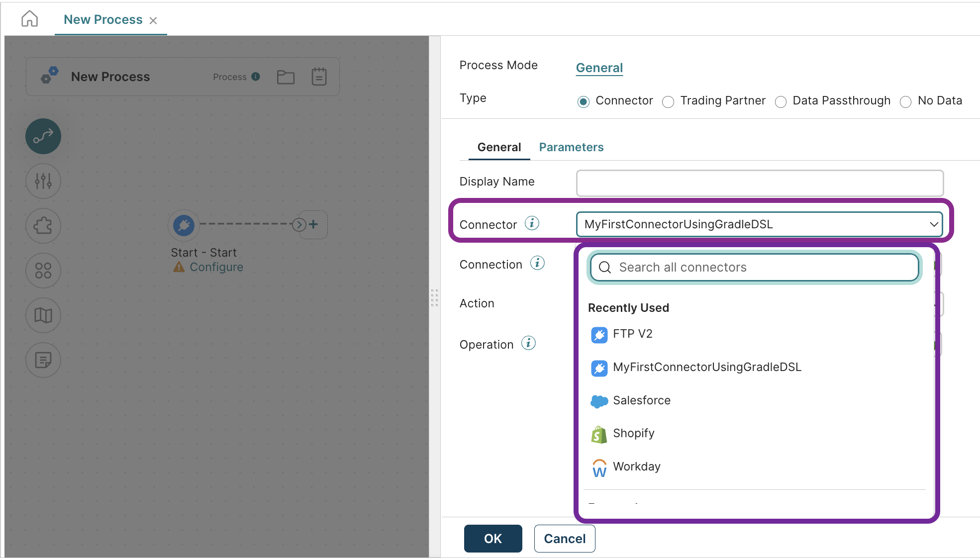Click the Operation info icon

[528, 343]
